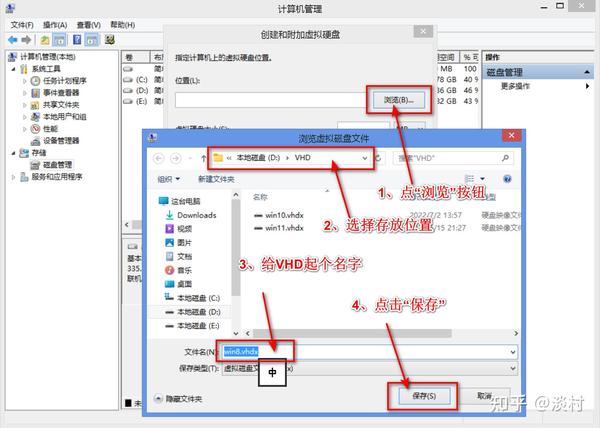Viewport: 600px width, 428px height.
Task: Expand the 服务和应用程序 node
Action: pos(13,177)
